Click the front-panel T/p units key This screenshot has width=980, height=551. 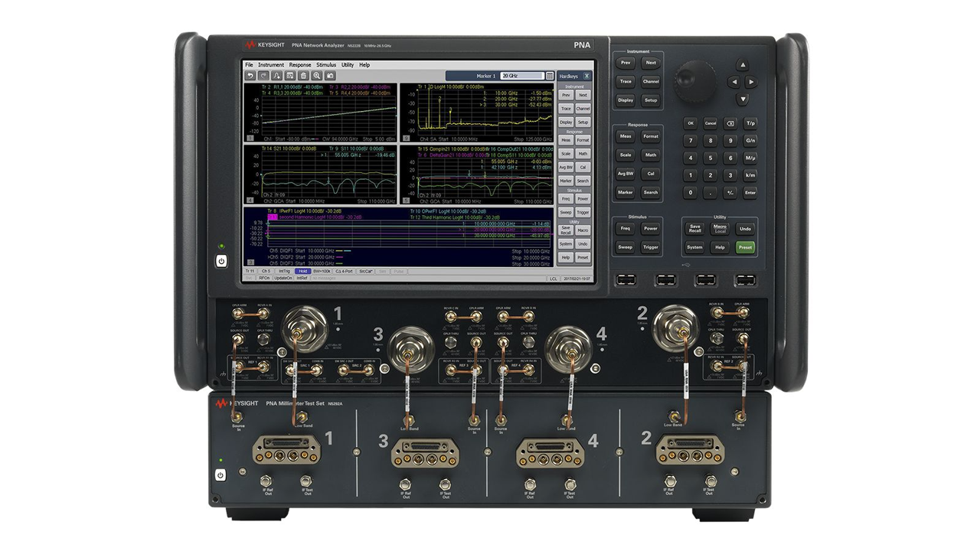750,123
